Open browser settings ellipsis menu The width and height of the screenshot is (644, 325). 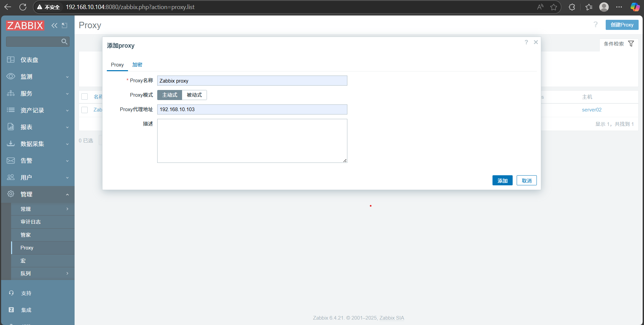pos(619,7)
